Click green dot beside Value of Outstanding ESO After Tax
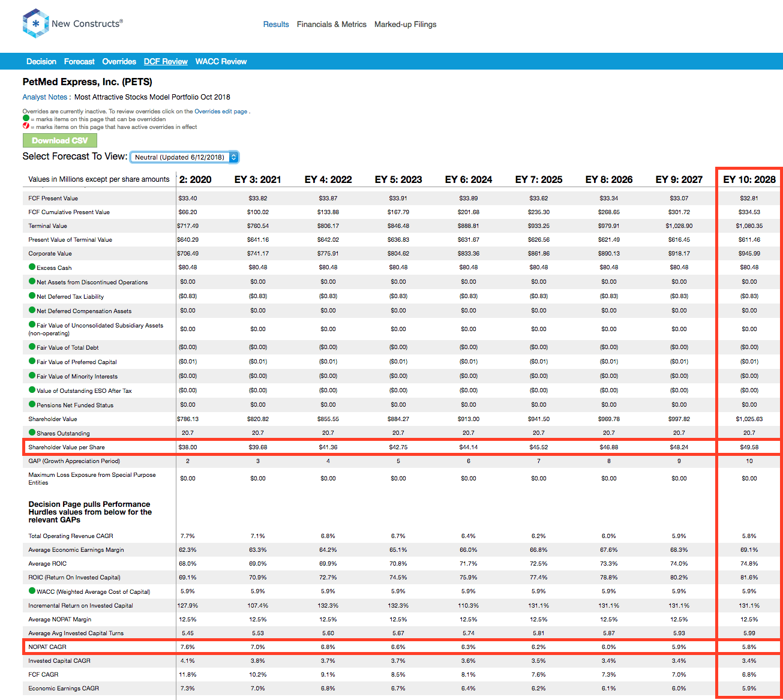Screen dimensions: 783x700 coord(32,390)
